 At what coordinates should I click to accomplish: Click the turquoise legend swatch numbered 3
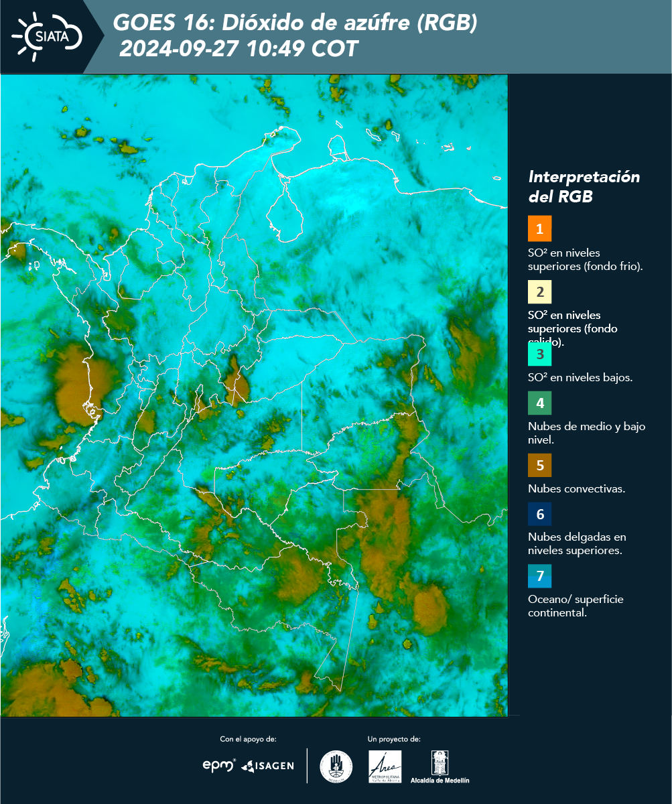[539, 353]
